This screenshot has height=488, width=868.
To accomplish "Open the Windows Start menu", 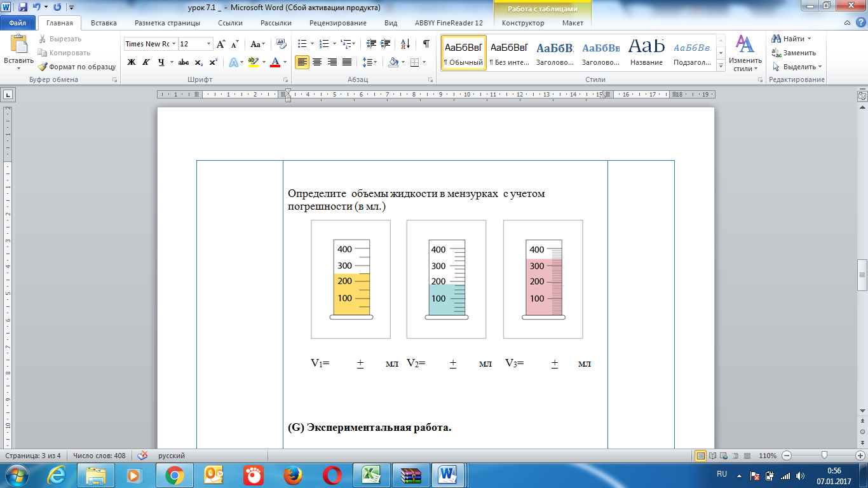I will click(x=17, y=475).
